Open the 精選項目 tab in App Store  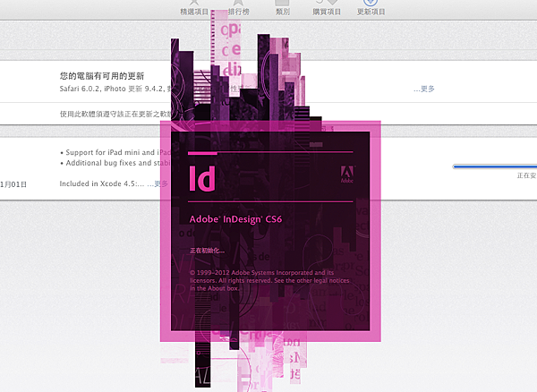click(194, 12)
